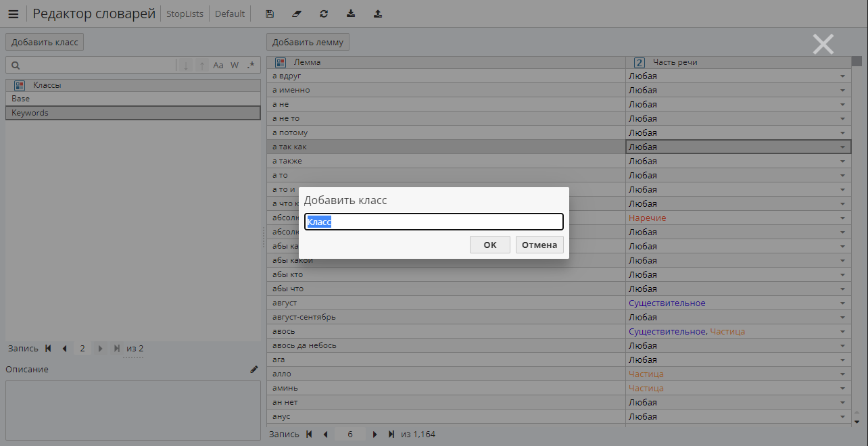
Task: Open part-of-speech dropdown for 'аминь'
Action: point(842,389)
